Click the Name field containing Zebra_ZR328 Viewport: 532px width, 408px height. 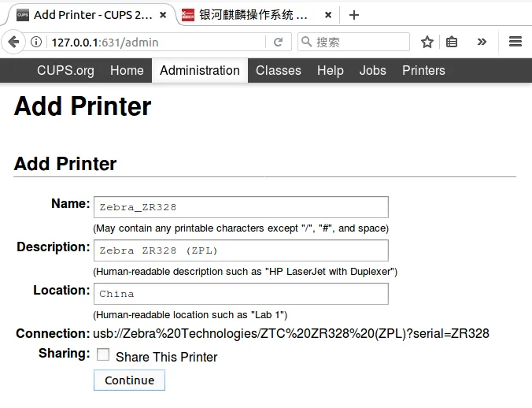tap(241, 207)
